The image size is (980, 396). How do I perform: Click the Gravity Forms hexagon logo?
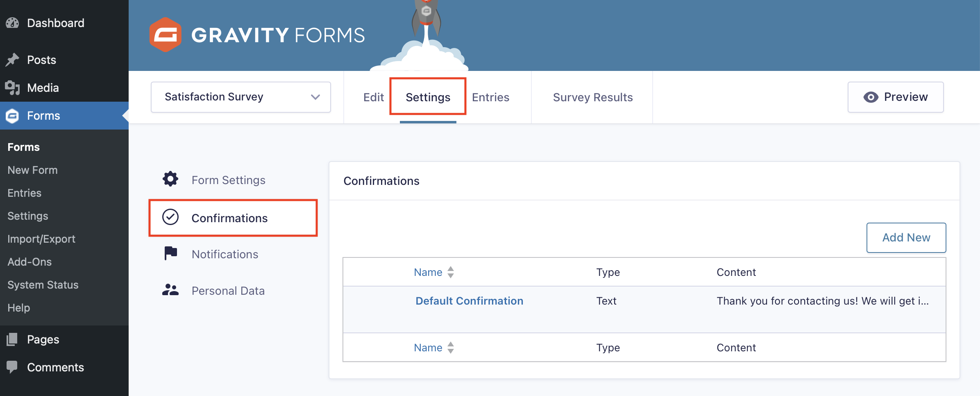(166, 35)
